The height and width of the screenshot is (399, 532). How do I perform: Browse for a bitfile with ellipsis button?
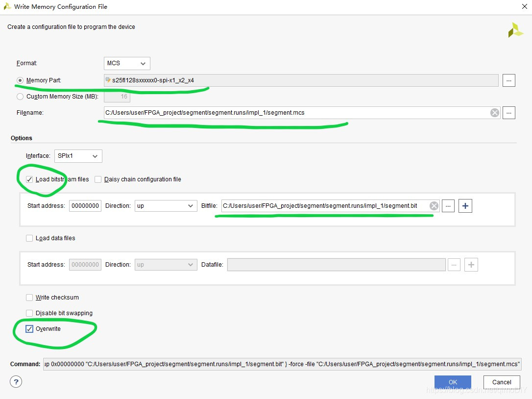pos(448,206)
